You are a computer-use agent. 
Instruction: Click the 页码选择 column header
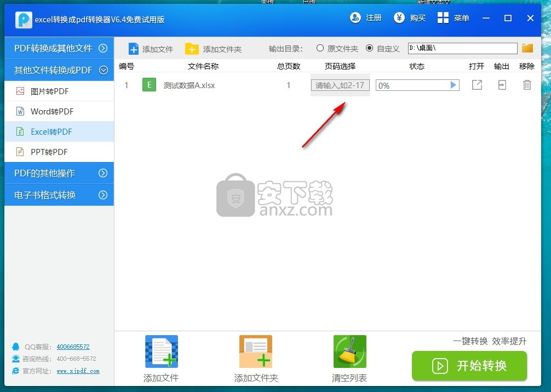pos(340,66)
